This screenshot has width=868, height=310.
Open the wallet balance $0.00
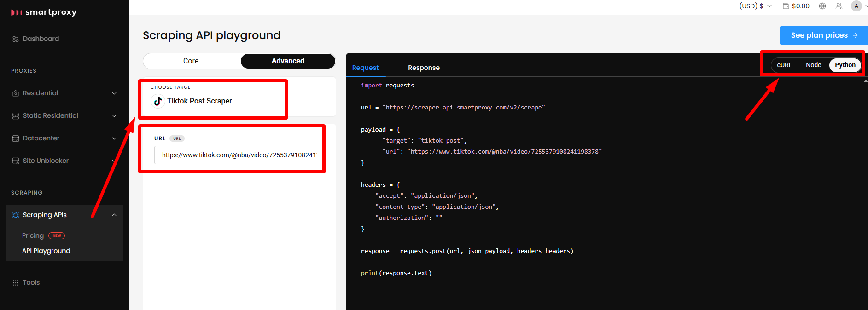pyautogui.click(x=796, y=6)
